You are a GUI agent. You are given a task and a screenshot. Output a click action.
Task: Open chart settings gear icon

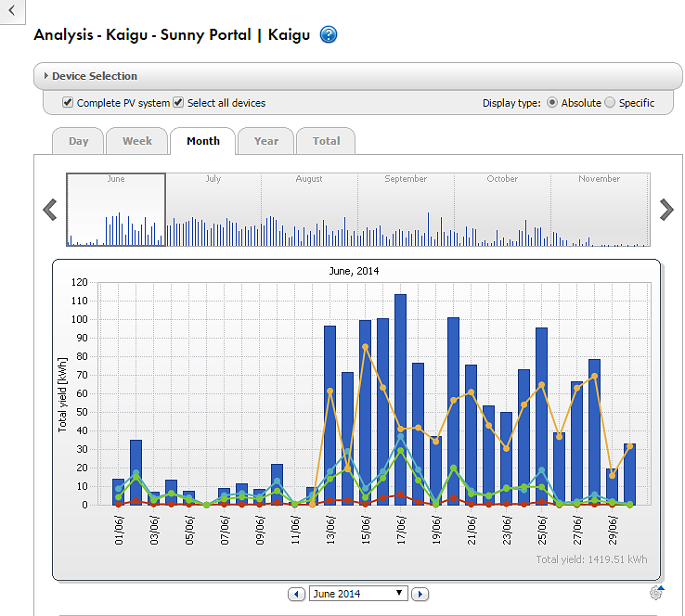point(657,594)
